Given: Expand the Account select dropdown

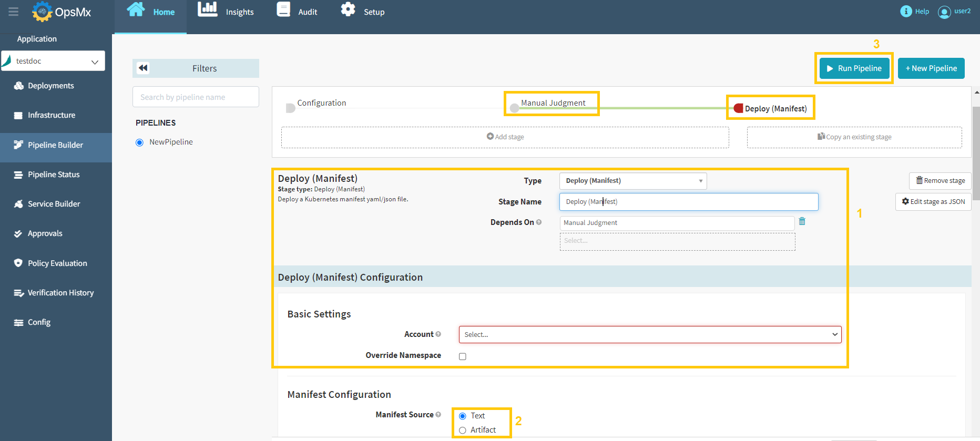Looking at the screenshot, I should pyautogui.click(x=650, y=334).
